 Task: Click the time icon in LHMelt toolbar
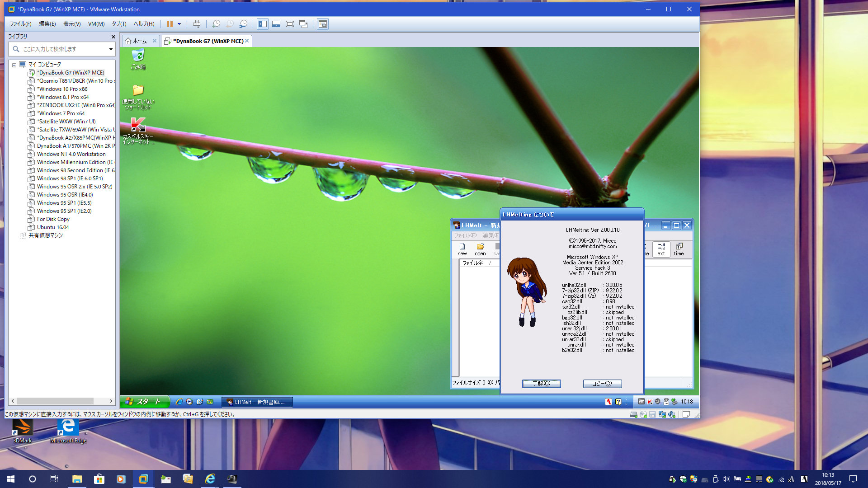[679, 249]
